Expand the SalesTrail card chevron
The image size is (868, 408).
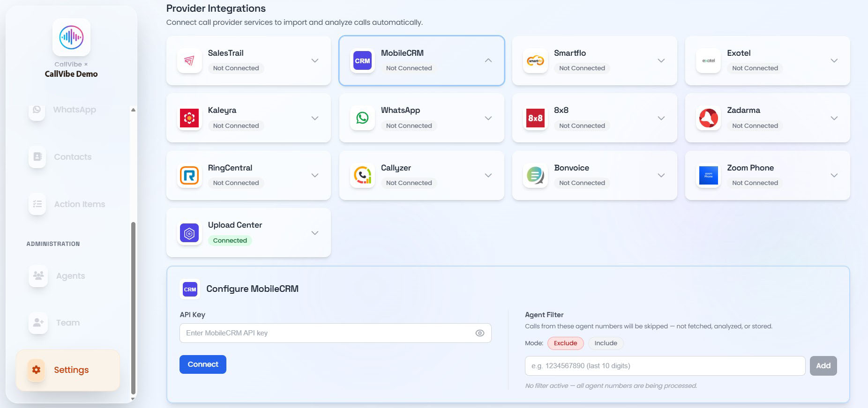315,60
